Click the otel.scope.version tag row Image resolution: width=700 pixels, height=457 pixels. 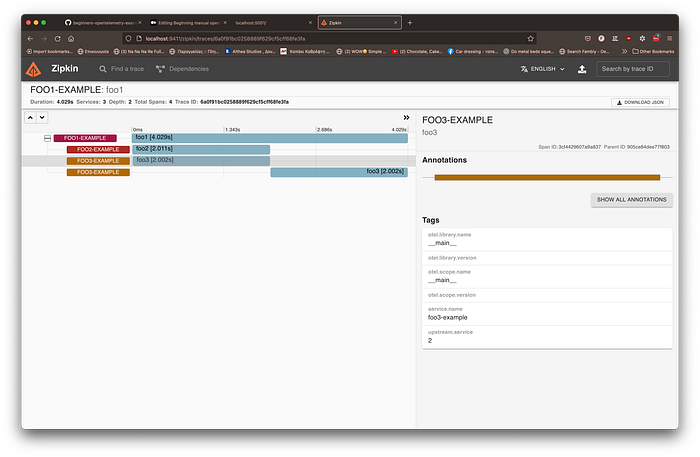pyautogui.click(x=547, y=295)
